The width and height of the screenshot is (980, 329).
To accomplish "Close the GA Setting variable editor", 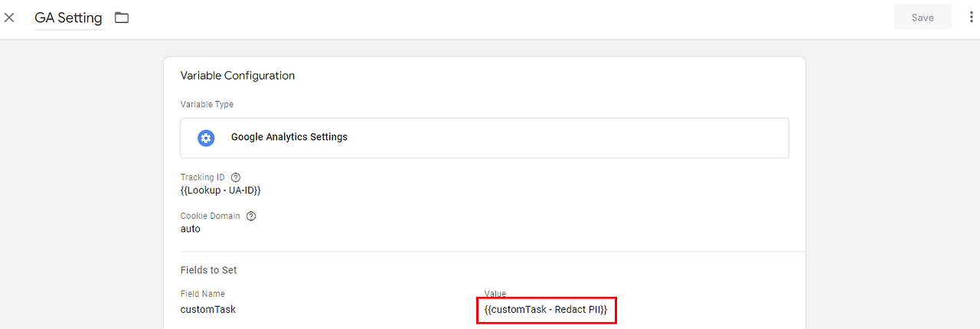I will pos(10,18).
